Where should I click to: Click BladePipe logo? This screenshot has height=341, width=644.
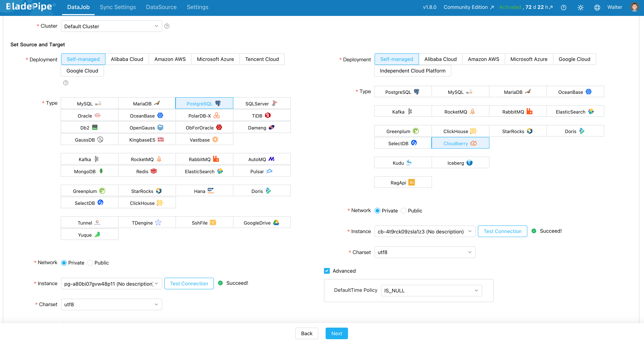tap(29, 7)
